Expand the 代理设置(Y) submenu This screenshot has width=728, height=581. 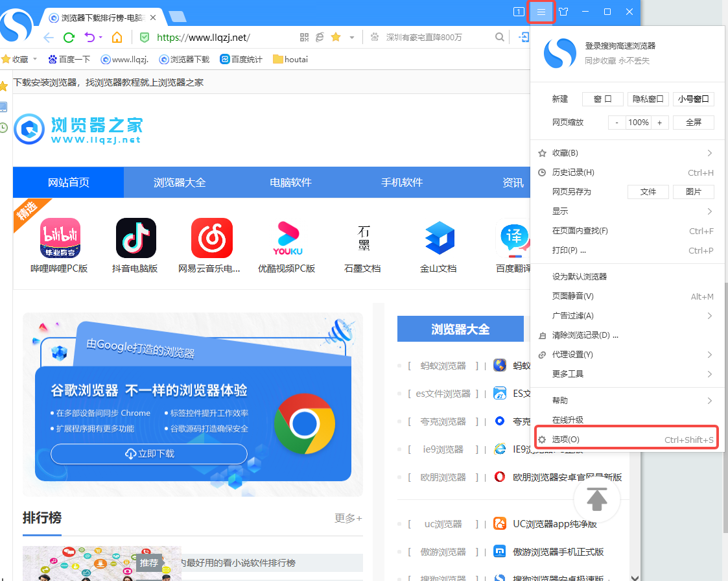point(709,355)
